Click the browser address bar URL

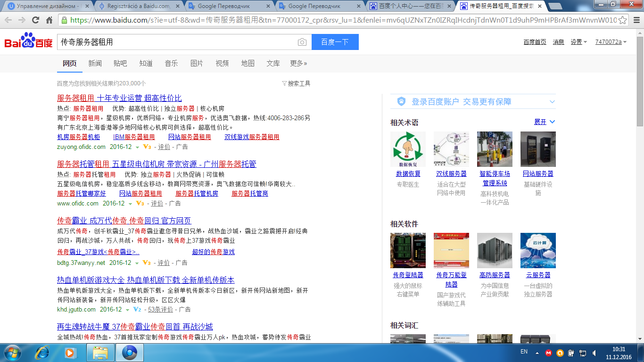tap(343, 20)
